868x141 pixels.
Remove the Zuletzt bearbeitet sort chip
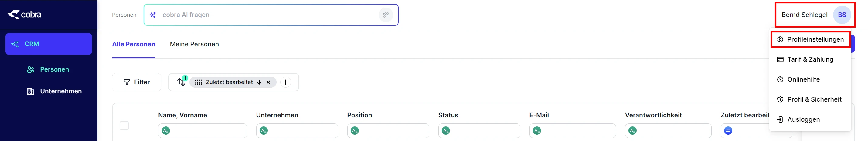pyautogui.click(x=268, y=82)
